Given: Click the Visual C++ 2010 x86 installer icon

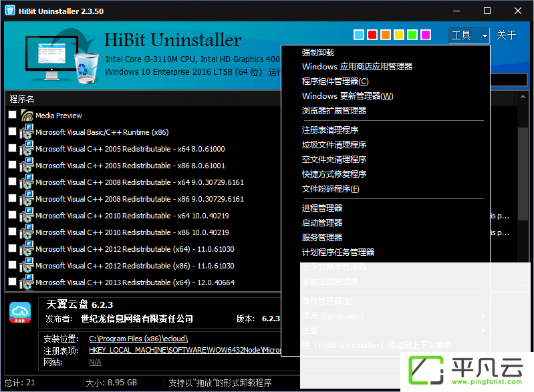Looking at the screenshot, I should (x=27, y=232).
